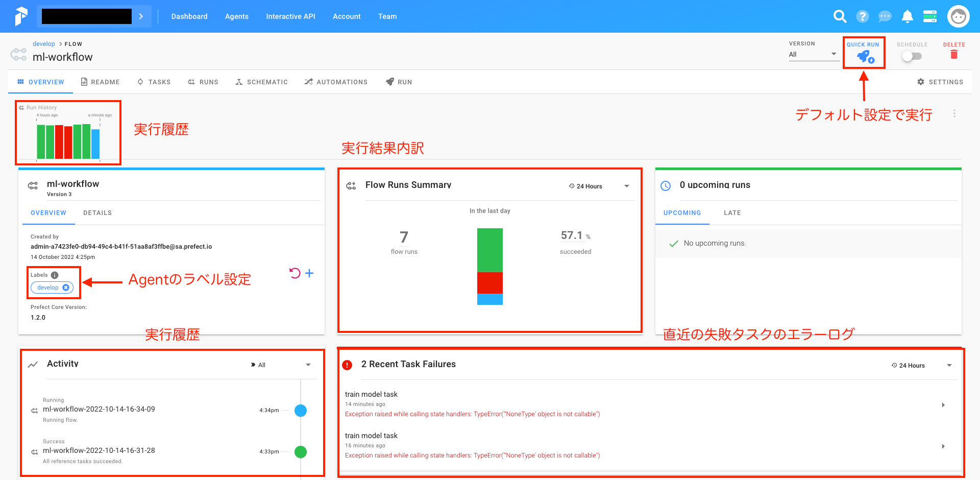Expand the first train model task failure
Screen dimensions: 980x480
[943, 404]
